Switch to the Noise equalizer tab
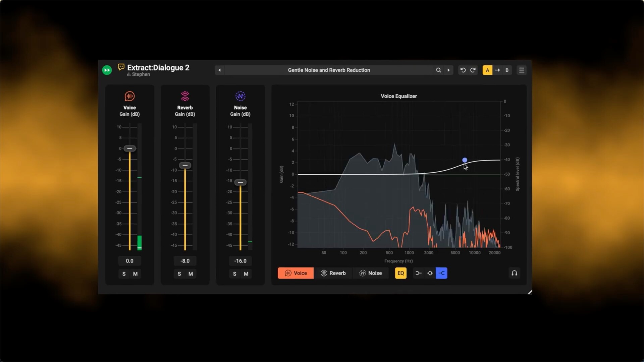This screenshot has height=362, width=644. (x=371, y=273)
